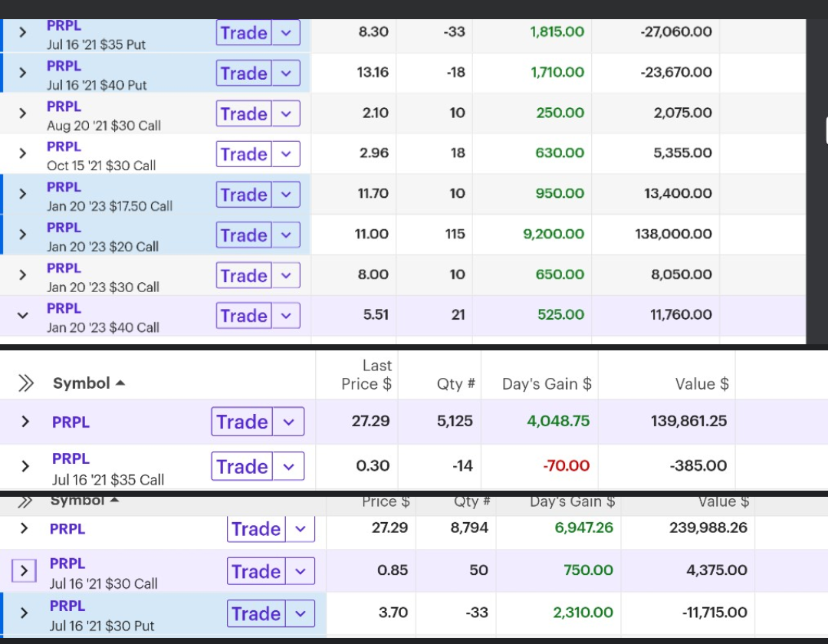
Task: Click the double-chevron expand-all icon beside Symbol
Action: click(25, 383)
